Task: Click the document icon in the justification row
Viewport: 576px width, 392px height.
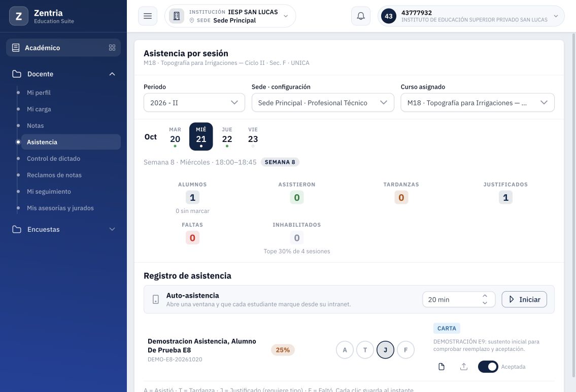Action: (x=442, y=367)
